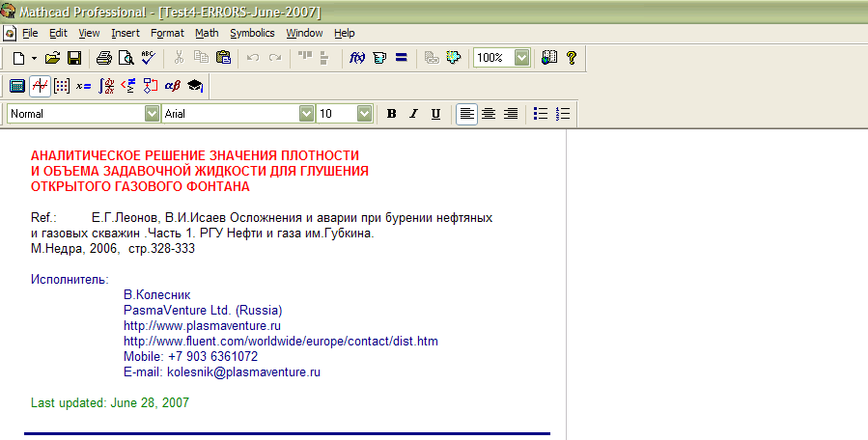Apply bulleted list formatting
This screenshot has width=868, height=440.
coord(541,114)
